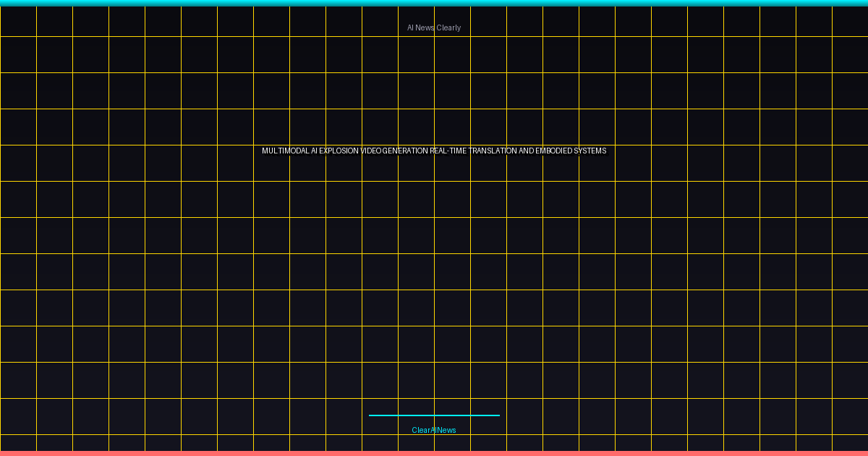868x456 pixels.
Task: Click the word EMBODIED in the headline
Action: (553, 151)
